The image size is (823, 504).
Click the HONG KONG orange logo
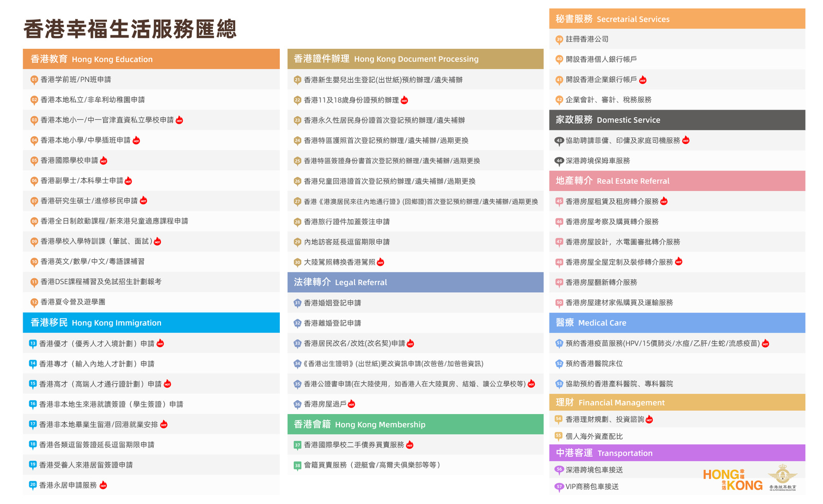(733, 480)
